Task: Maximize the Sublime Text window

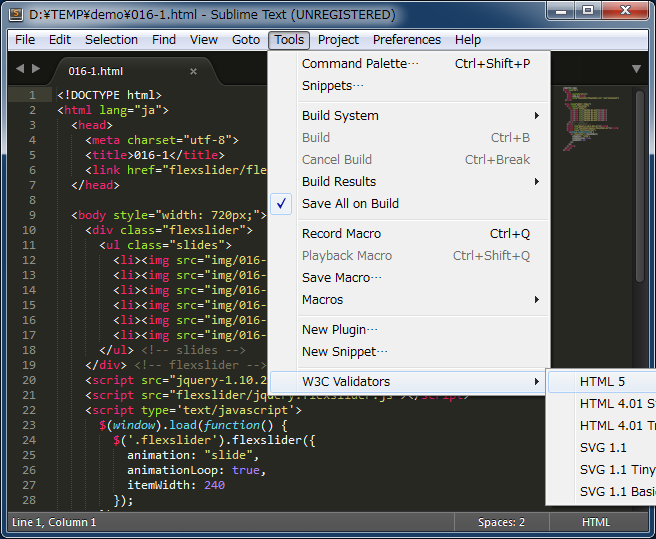Action: click(x=588, y=10)
